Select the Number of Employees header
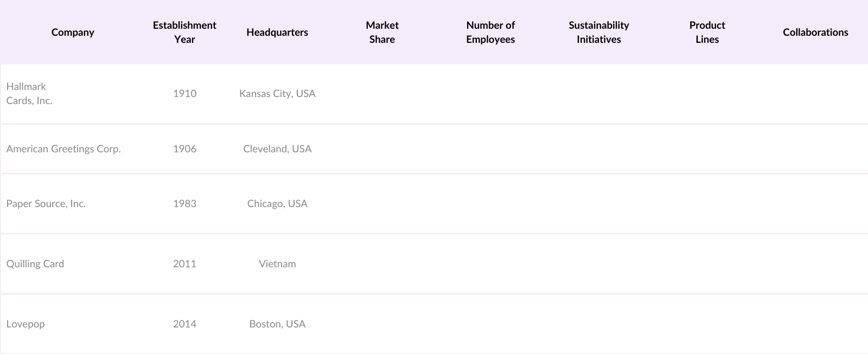This screenshot has height=354, width=868. pos(490,32)
